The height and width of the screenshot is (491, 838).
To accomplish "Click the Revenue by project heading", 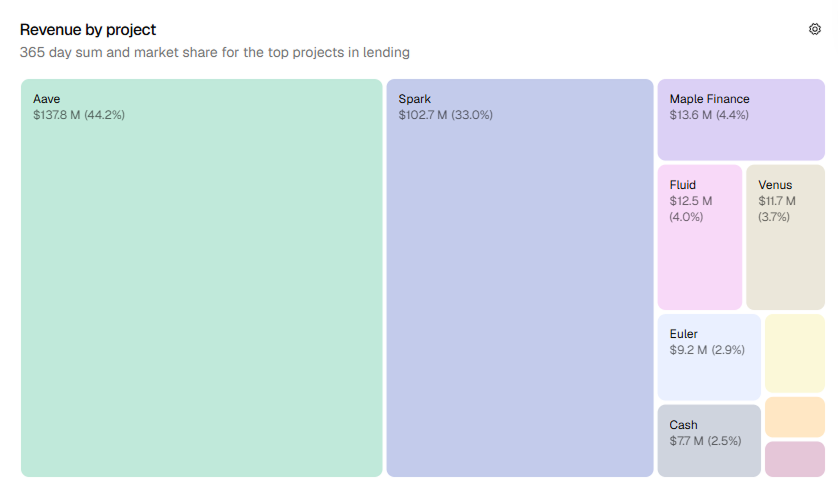I will [x=88, y=30].
